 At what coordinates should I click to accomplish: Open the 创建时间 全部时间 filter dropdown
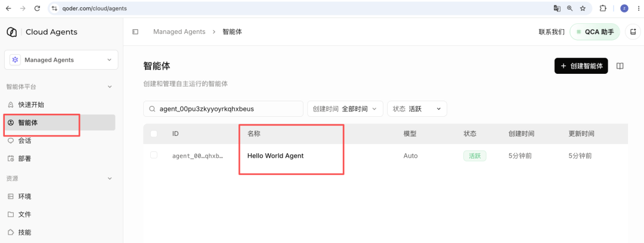(345, 109)
